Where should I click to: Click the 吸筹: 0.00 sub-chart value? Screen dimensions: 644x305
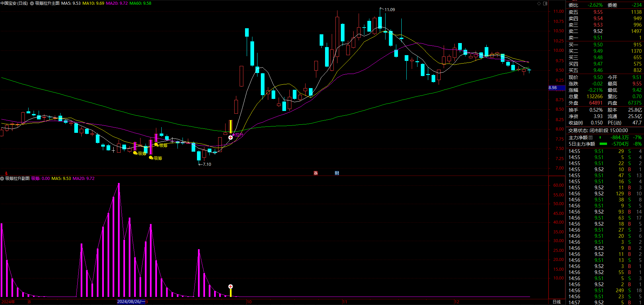coord(41,179)
